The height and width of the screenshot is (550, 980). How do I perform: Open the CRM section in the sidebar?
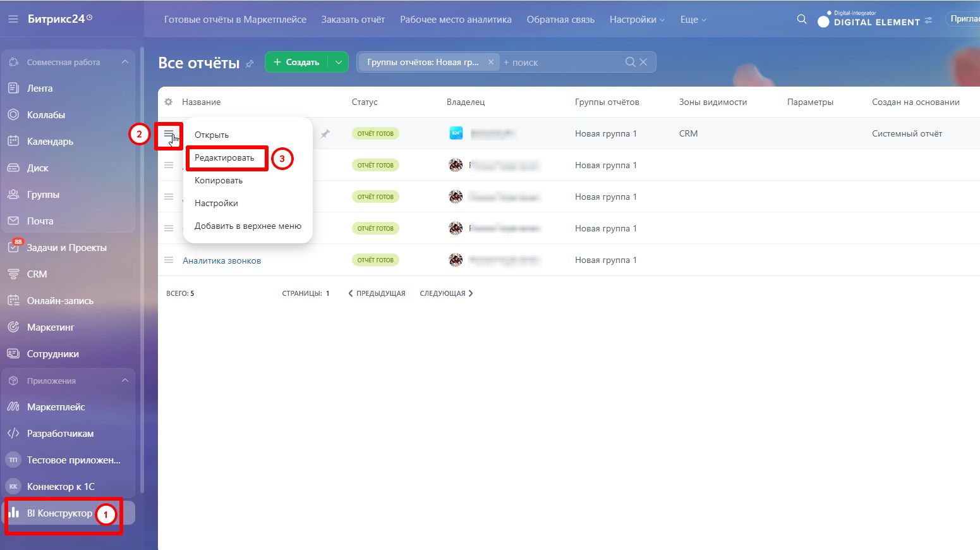click(37, 274)
